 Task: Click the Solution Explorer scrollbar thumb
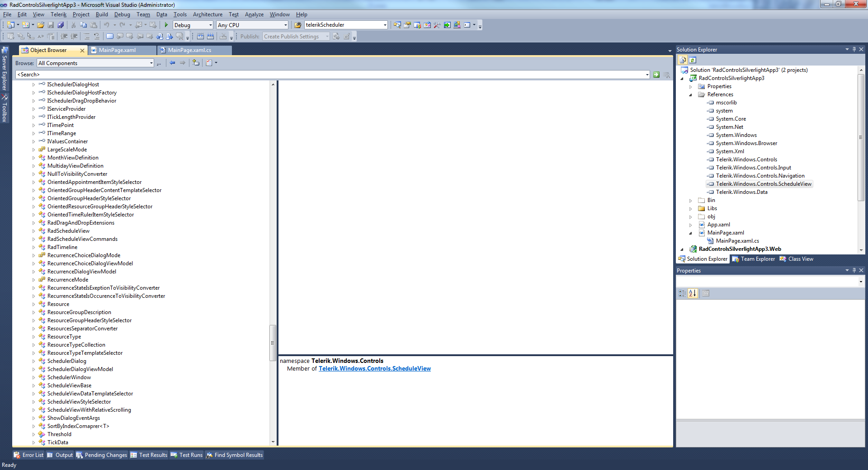click(x=861, y=137)
